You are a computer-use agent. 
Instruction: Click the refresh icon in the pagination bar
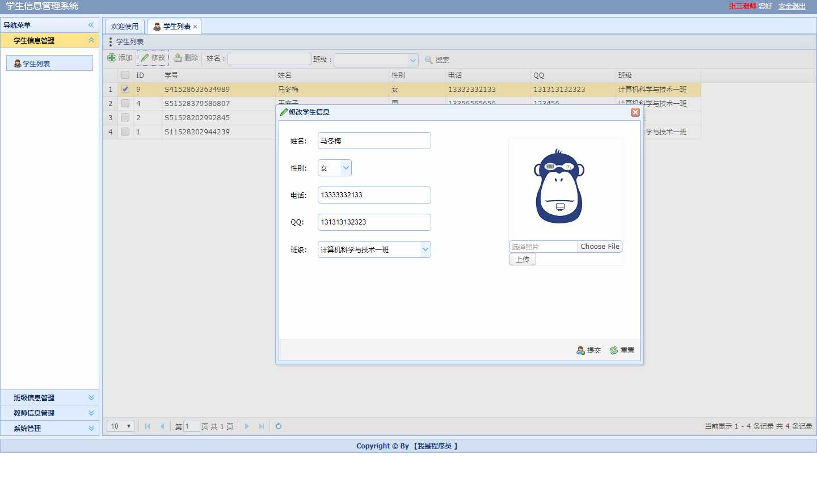coord(279,426)
